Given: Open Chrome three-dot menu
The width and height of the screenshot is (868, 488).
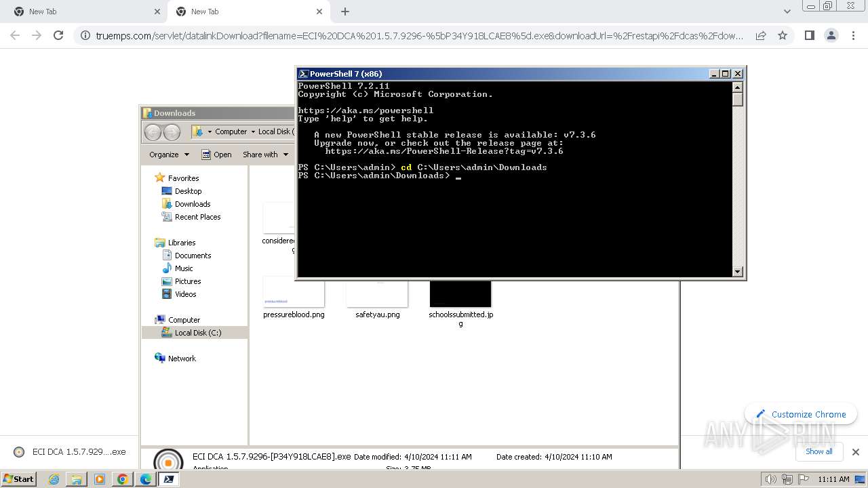Looking at the screenshot, I should (852, 35).
